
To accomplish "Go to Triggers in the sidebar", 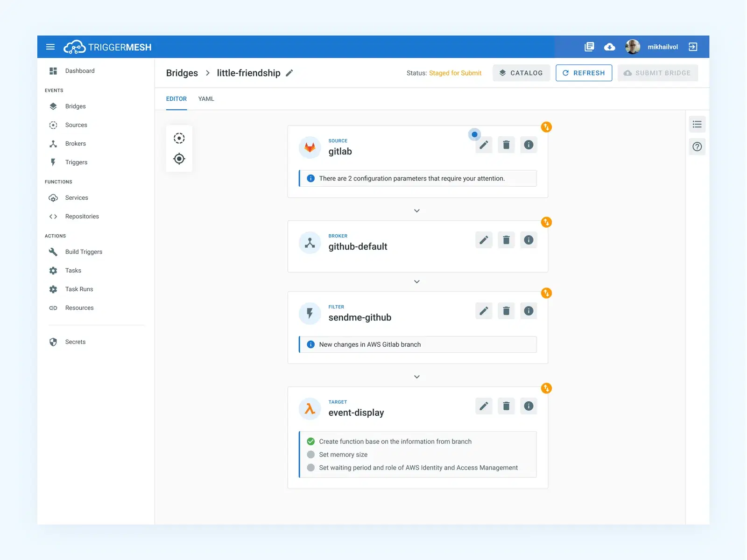I will coord(77,162).
